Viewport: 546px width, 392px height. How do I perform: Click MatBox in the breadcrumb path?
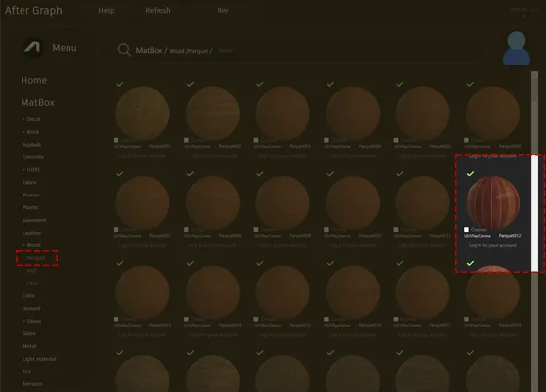pyautogui.click(x=149, y=51)
